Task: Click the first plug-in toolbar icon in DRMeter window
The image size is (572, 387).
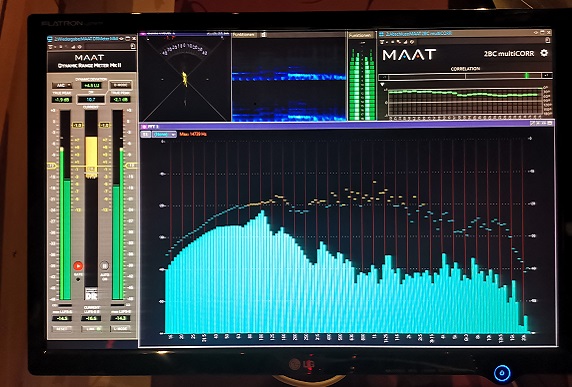Action: pyautogui.click(x=51, y=47)
